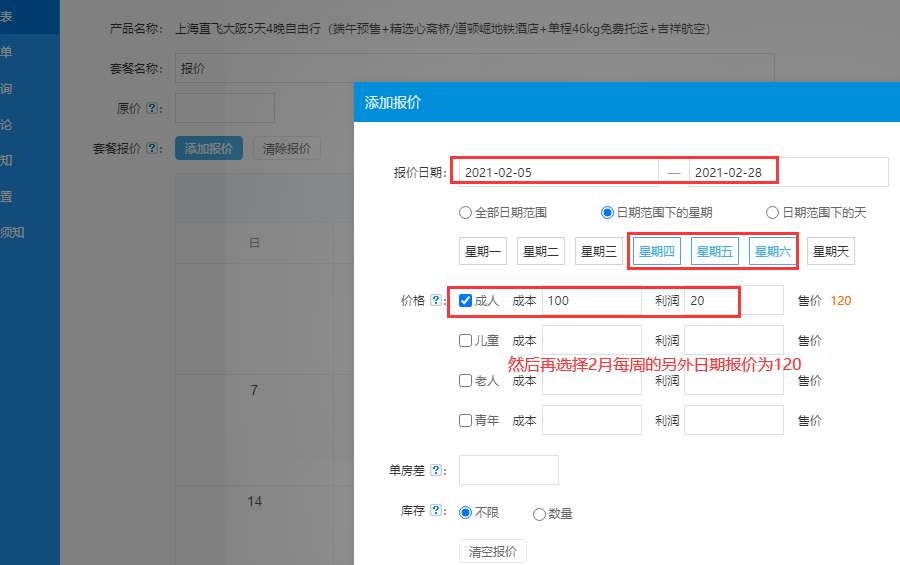This screenshot has height=565, width=900.
Task: Click the help icon next to 价格
Action: (436, 301)
